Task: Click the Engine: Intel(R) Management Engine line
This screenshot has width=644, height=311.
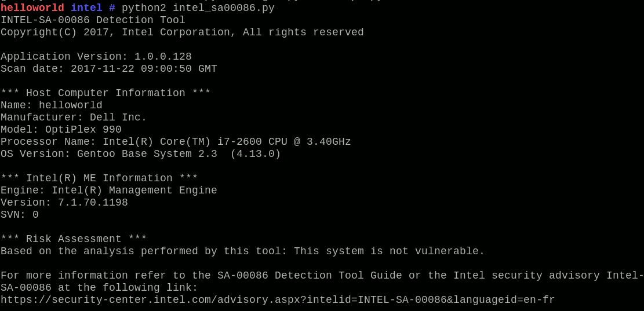Action: (108, 191)
